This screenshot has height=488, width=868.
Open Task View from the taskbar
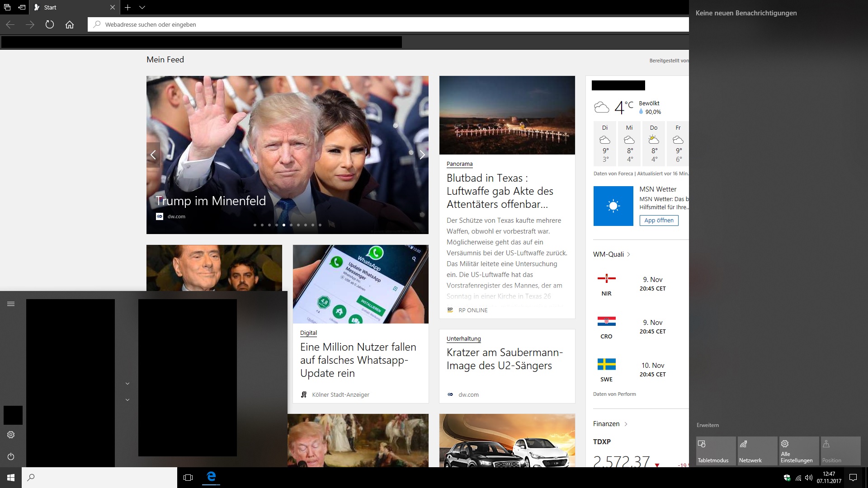coord(188,477)
